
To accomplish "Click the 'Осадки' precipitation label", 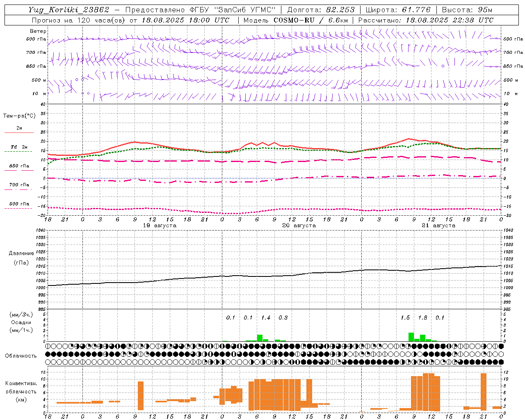I will 21,322.
